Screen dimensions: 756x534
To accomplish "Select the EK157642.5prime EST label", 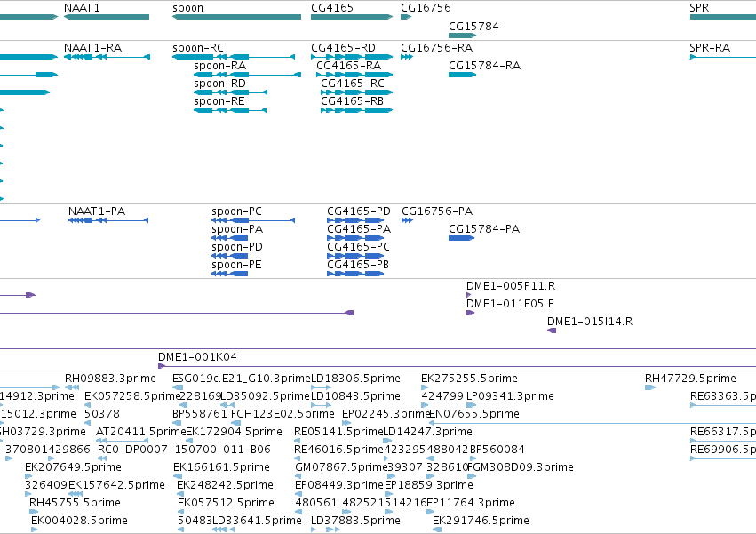I will [x=116, y=486].
